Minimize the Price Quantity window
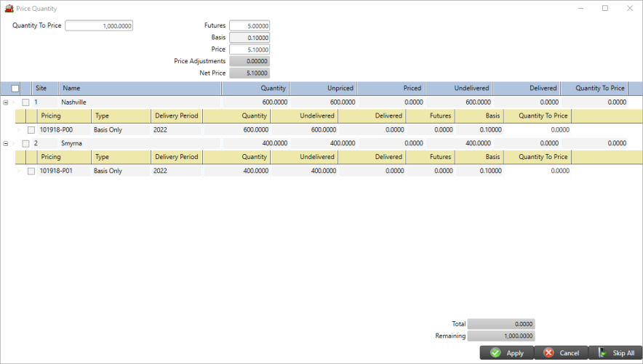This screenshot has width=643, height=364. (x=580, y=9)
